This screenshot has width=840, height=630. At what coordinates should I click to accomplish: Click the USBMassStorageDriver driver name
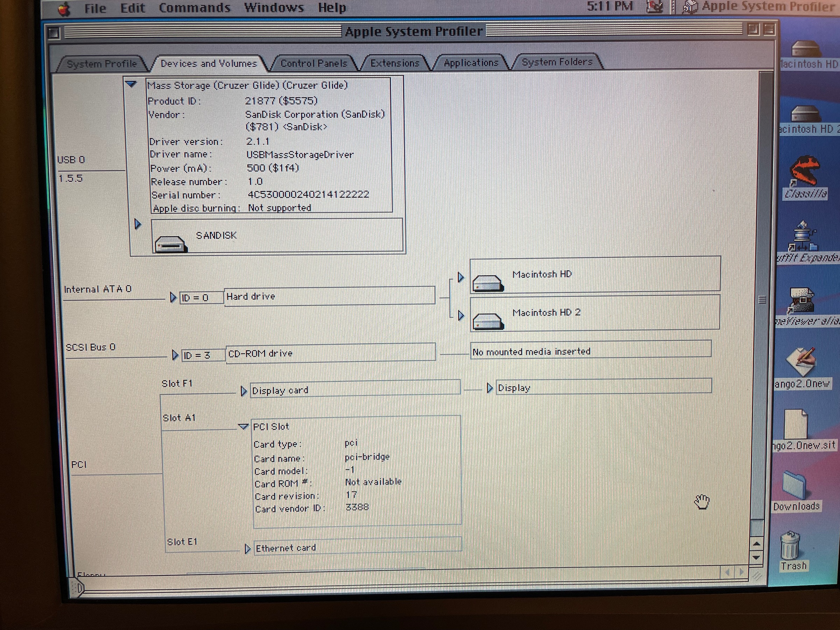point(300,155)
